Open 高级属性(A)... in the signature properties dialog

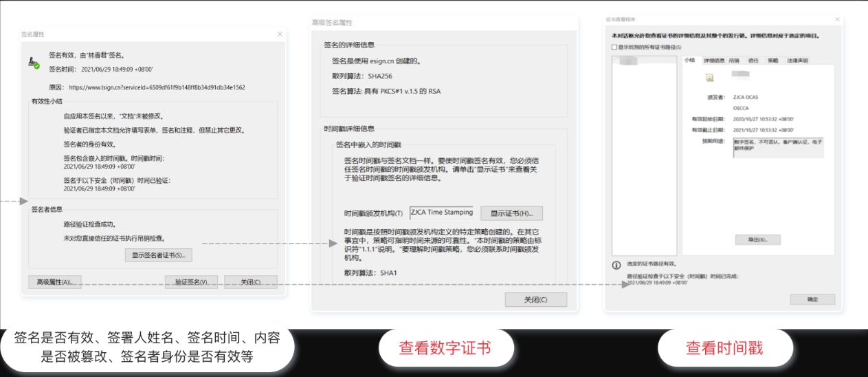pyautogui.click(x=55, y=282)
